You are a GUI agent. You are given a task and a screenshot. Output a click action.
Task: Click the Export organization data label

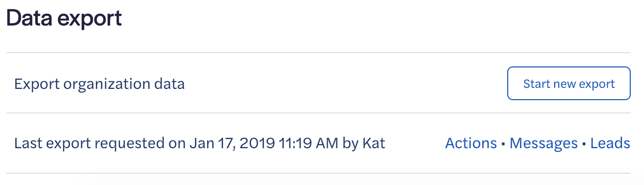100,83
